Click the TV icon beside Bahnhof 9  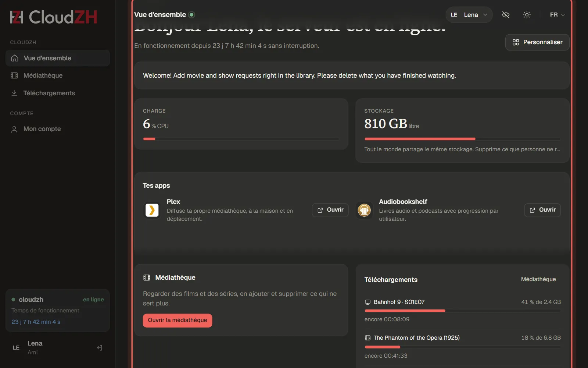tap(367, 302)
